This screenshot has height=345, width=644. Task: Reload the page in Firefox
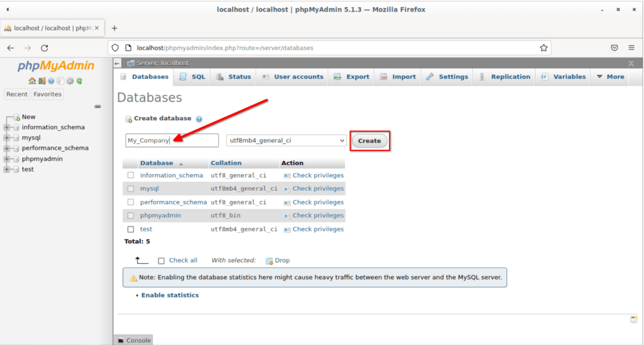pos(45,48)
